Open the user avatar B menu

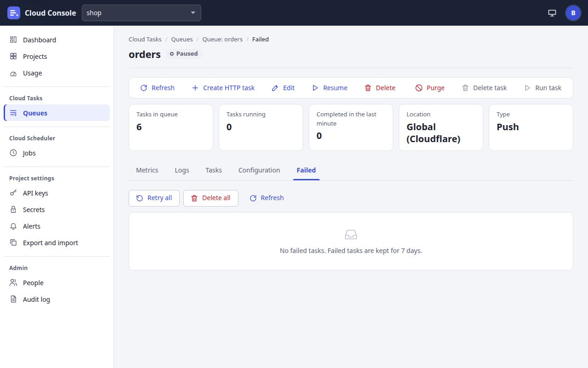pos(573,13)
